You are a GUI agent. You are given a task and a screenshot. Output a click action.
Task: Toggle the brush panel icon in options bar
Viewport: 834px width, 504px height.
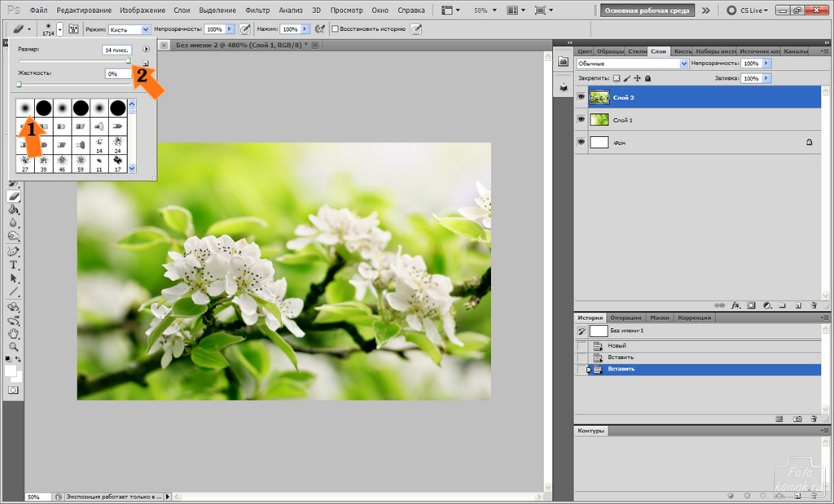[73, 28]
